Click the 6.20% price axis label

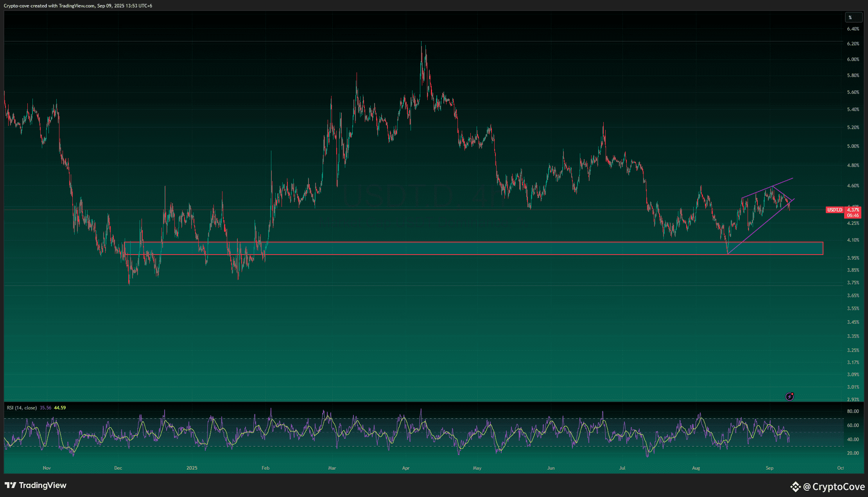(x=853, y=44)
